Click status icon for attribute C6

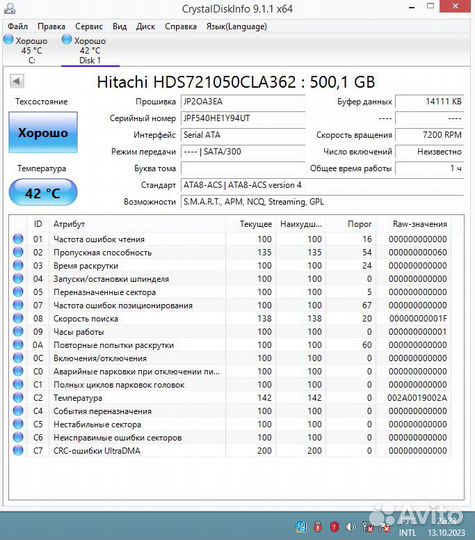click(x=18, y=437)
